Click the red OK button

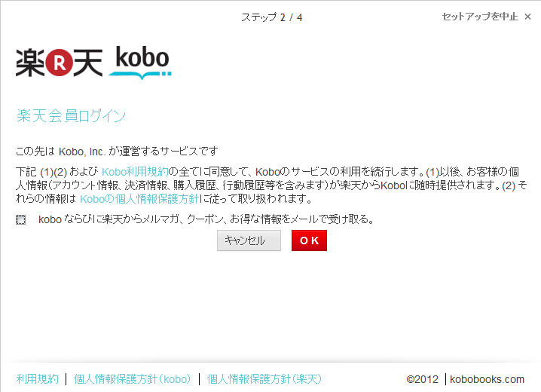point(309,240)
